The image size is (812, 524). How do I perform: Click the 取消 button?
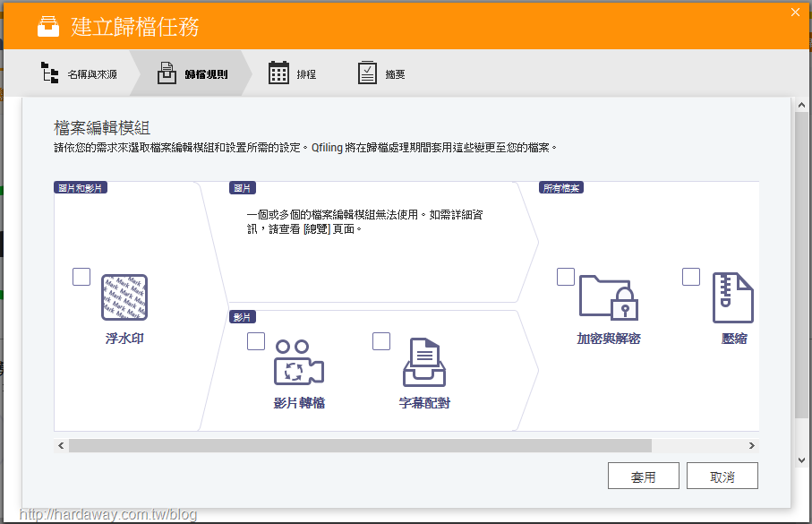point(722,476)
